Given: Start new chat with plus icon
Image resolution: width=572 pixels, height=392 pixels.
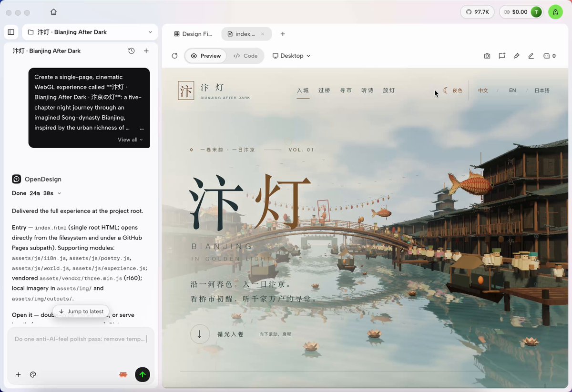Looking at the screenshot, I should pyautogui.click(x=146, y=51).
